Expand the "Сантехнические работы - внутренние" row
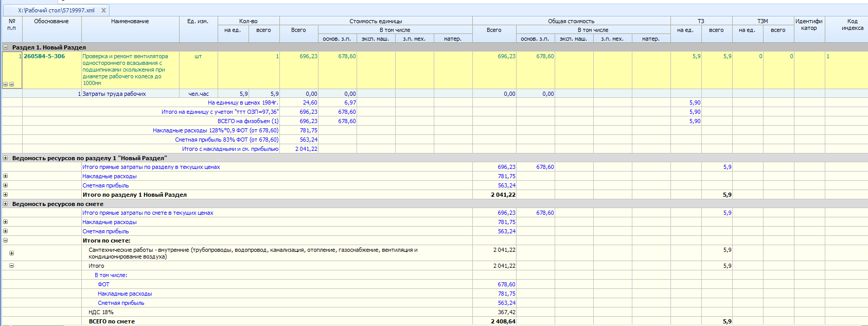 (11, 253)
